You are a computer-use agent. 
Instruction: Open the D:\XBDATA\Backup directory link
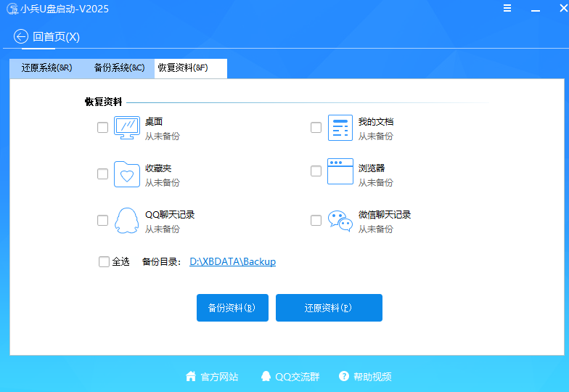(232, 261)
